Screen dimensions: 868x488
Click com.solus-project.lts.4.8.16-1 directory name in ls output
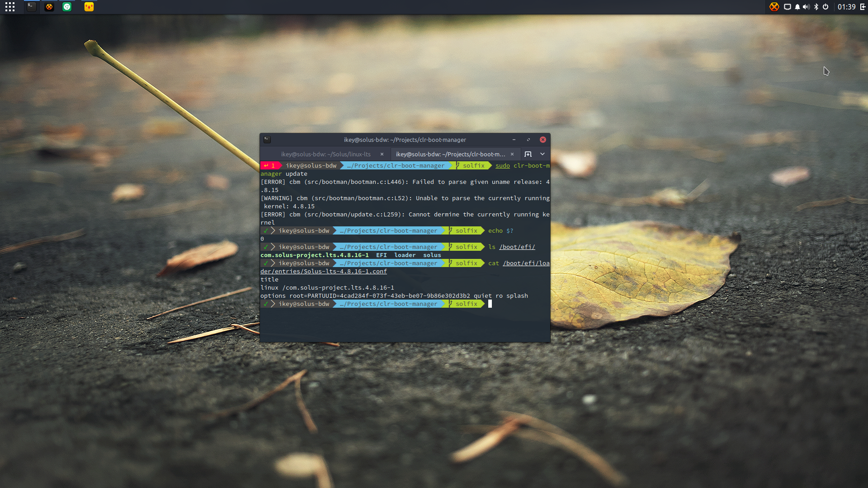(x=315, y=255)
